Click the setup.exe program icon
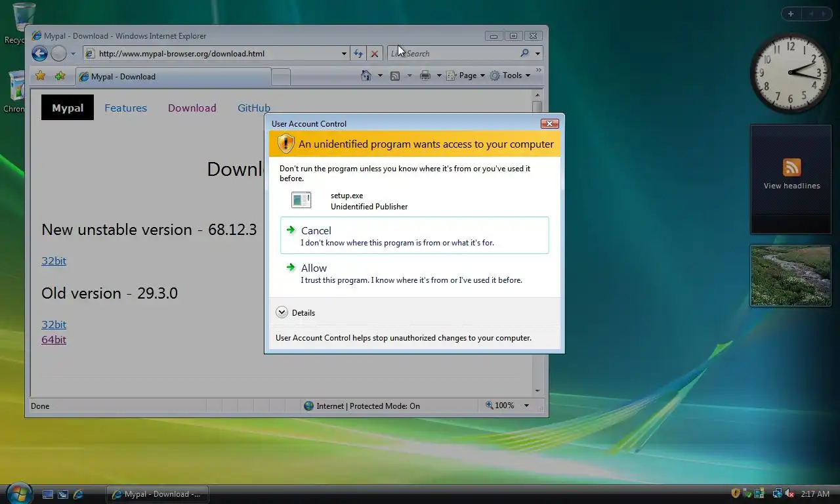The height and width of the screenshot is (504, 840). (301, 200)
